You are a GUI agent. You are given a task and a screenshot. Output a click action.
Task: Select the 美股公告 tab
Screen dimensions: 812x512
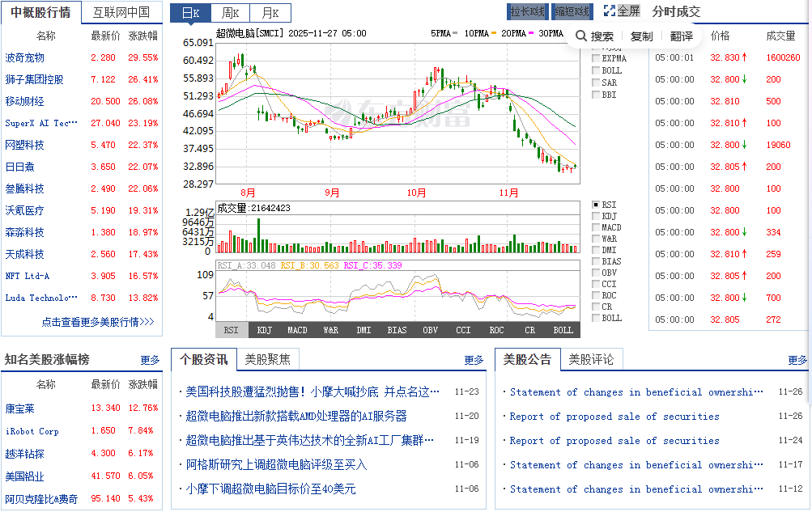point(527,359)
